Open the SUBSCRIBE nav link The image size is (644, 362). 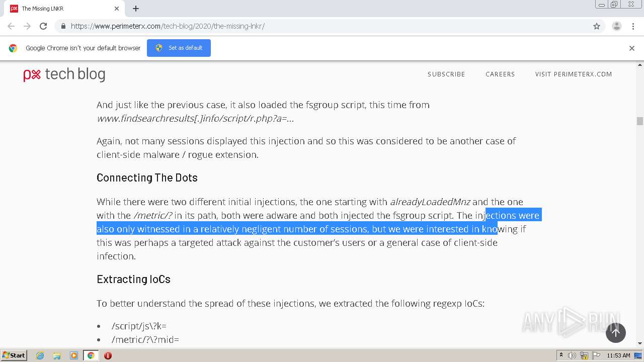click(x=446, y=74)
